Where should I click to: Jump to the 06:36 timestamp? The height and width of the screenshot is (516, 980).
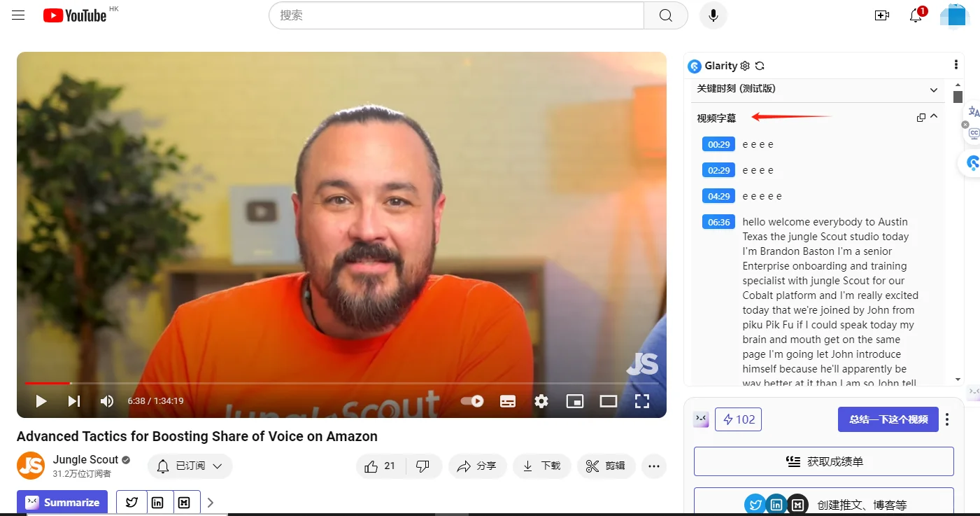tap(718, 222)
